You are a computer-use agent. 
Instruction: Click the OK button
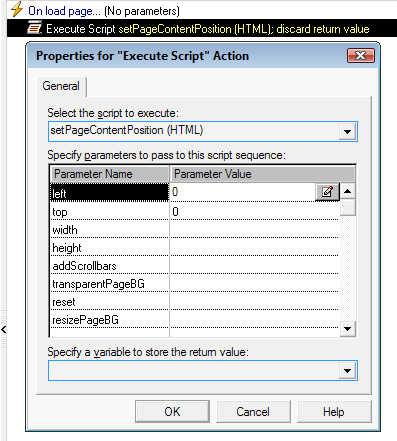(172, 412)
